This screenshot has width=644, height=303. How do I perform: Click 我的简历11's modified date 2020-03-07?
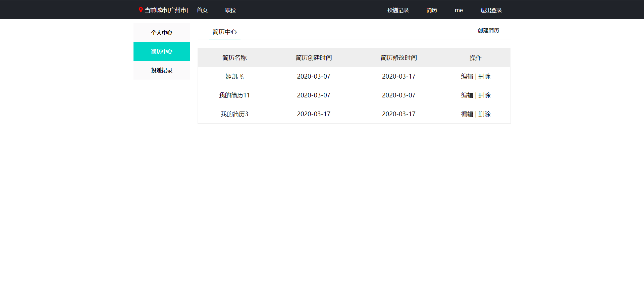[x=399, y=95]
